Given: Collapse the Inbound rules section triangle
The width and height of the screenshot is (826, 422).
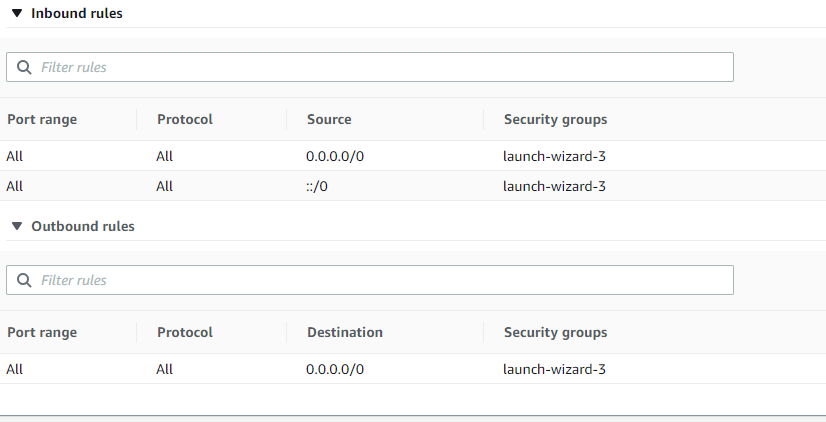Looking at the screenshot, I should tap(16, 14).
